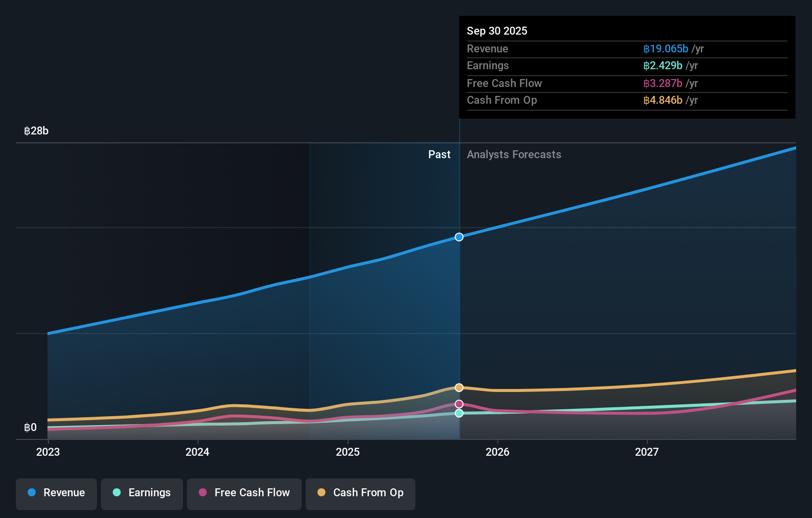
Task: Select the blue Revenue data point marker
Action: (459, 237)
